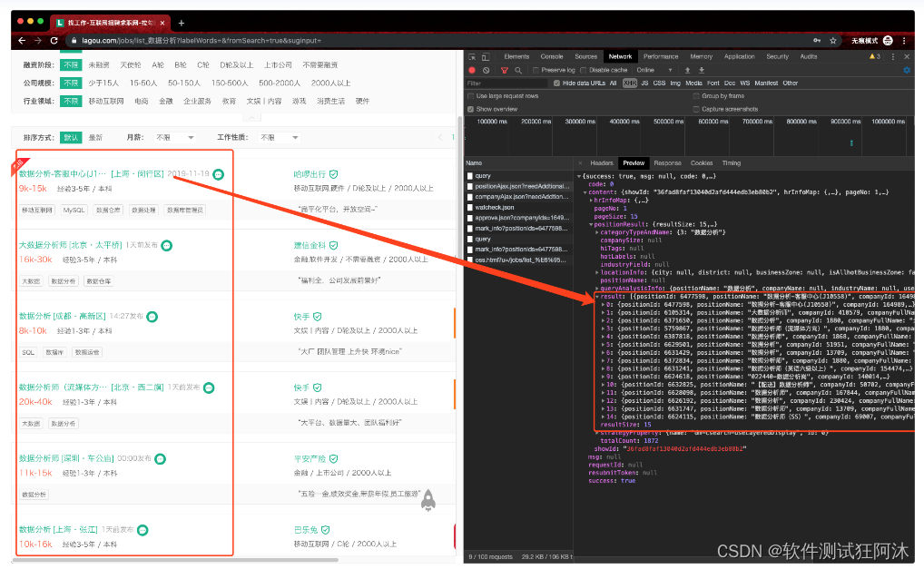The image size is (924, 569).
Task: Open the 哈啰出行 company link
Action: tap(310, 173)
